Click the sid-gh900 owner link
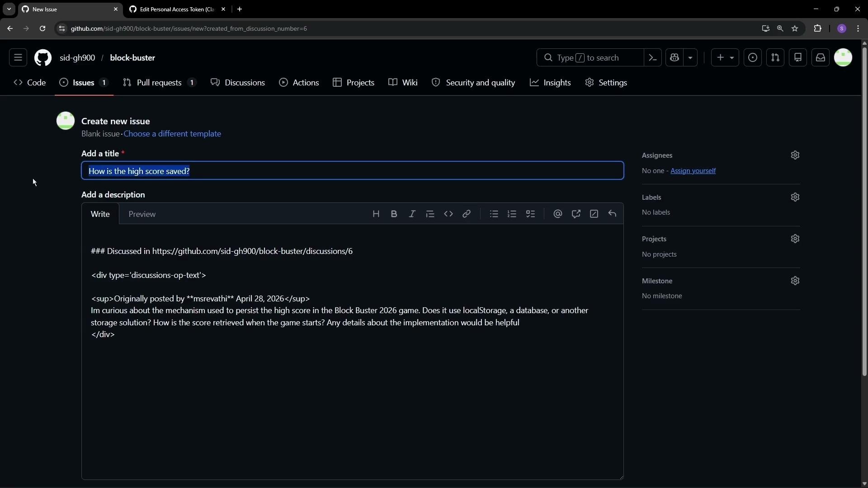 (x=77, y=58)
